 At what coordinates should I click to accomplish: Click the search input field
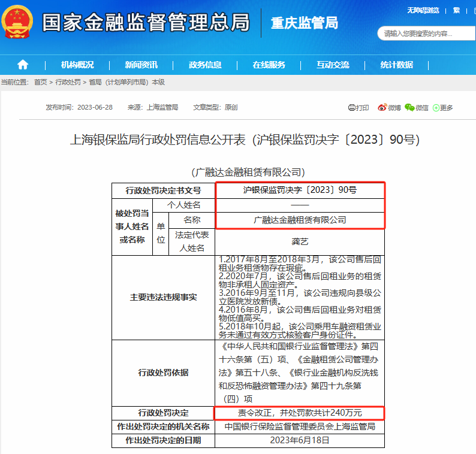pos(420,34)
